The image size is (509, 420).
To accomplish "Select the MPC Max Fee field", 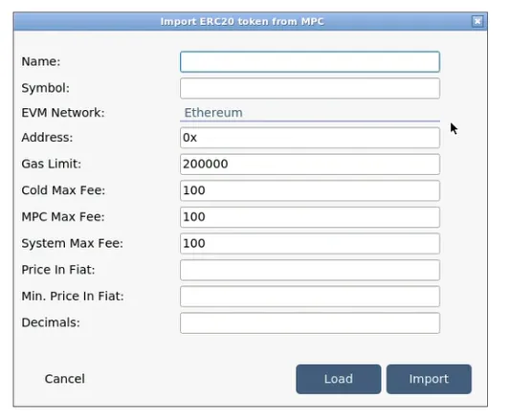I will point(310,217).
